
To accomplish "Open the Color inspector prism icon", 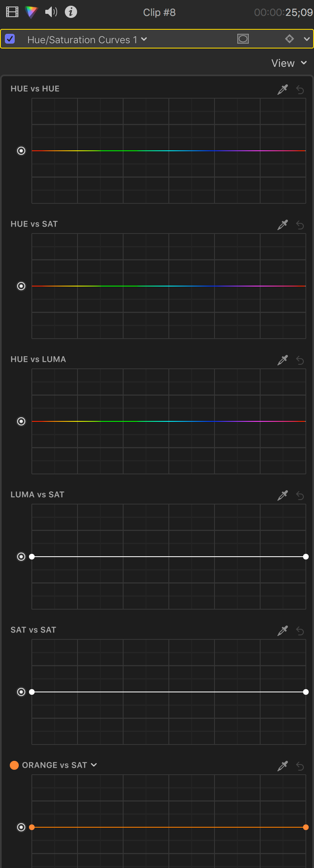I will click(31, 12).
